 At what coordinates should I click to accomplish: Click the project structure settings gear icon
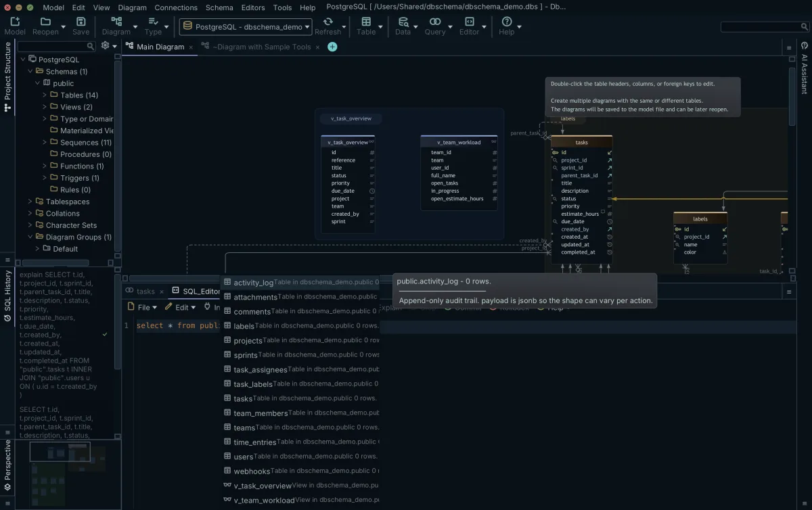105,46
